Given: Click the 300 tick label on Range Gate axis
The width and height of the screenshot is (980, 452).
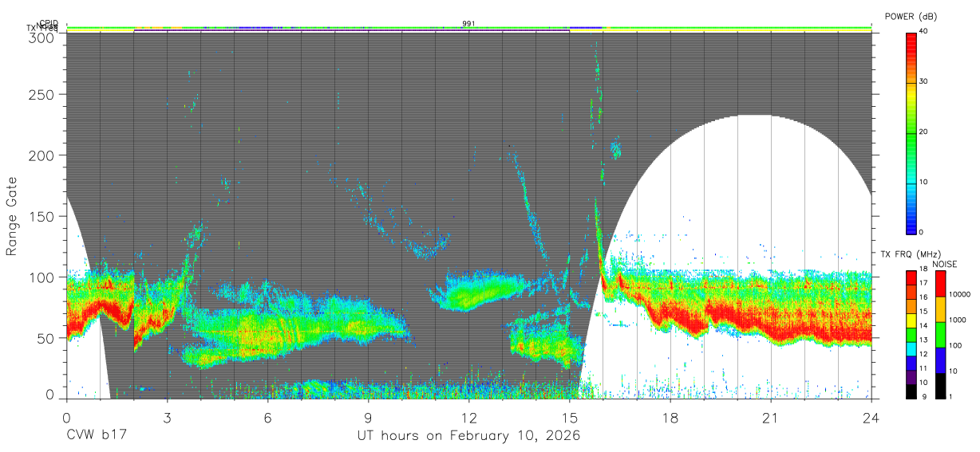Looking at the screenshot, I should [x=41, y=37].
